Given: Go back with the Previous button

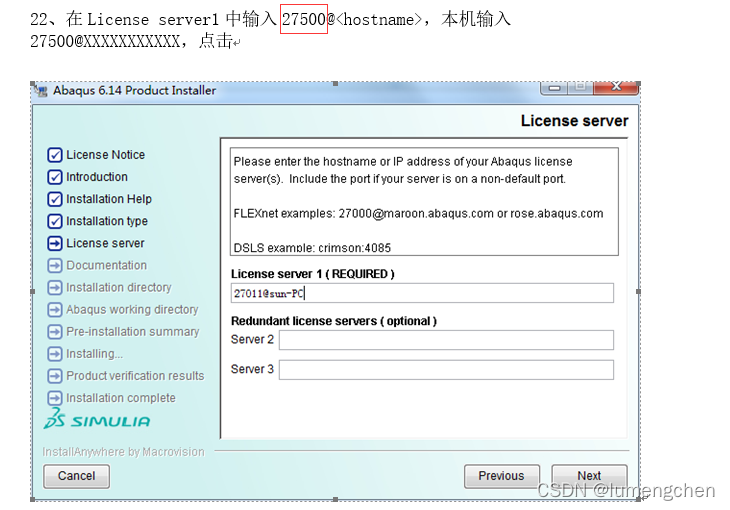Looking at the screenshot, I should tap(501, 476).
